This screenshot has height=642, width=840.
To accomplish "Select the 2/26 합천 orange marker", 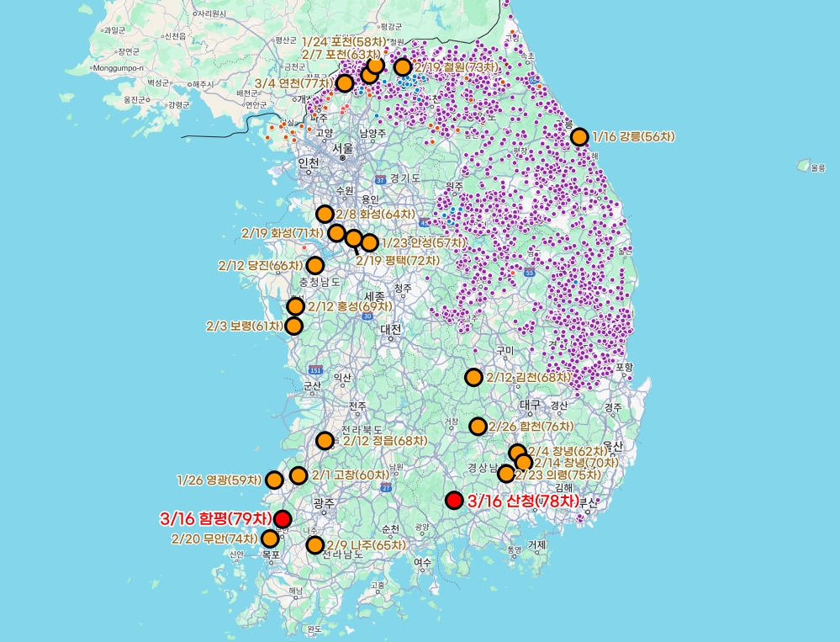I will coord(478,426).
